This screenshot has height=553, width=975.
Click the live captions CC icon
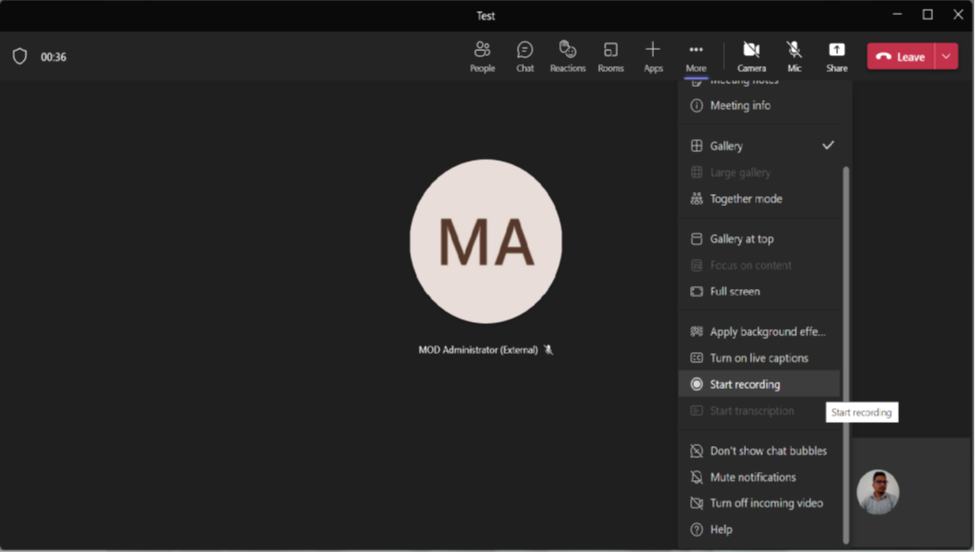696,358
